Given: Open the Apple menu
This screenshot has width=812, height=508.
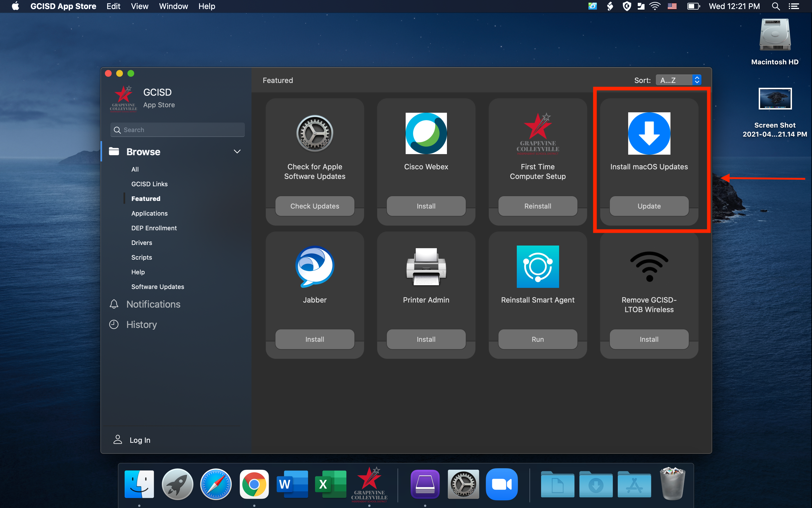Looking at the screenshot, I should pos(16,6).
